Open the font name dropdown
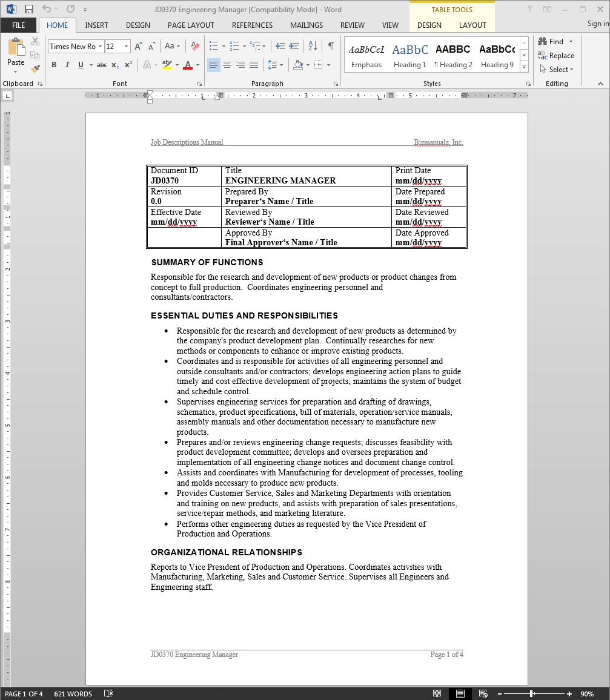The width and height of the screenshot is (610, 700). click(x=101, y=47)
